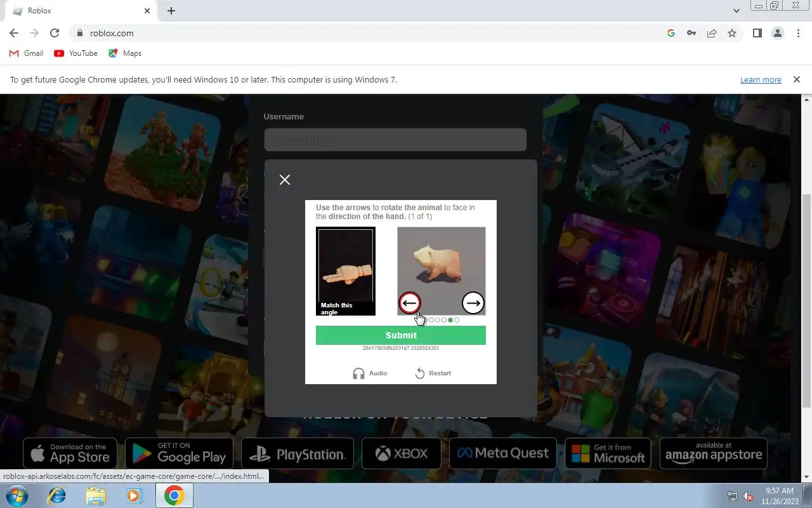Open the Chrome three-dot menu
Screen dimensions: 812x508
(x=798, y=33)
